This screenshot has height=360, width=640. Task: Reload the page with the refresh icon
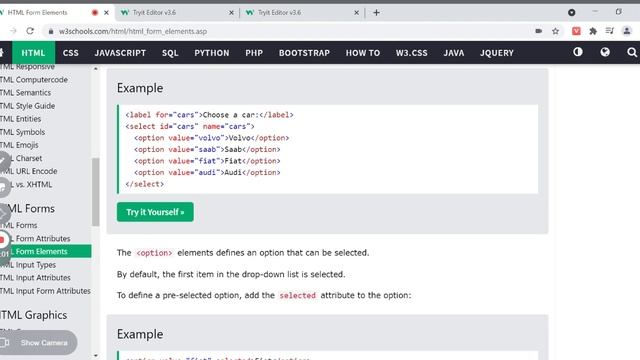tap(30, 31)
